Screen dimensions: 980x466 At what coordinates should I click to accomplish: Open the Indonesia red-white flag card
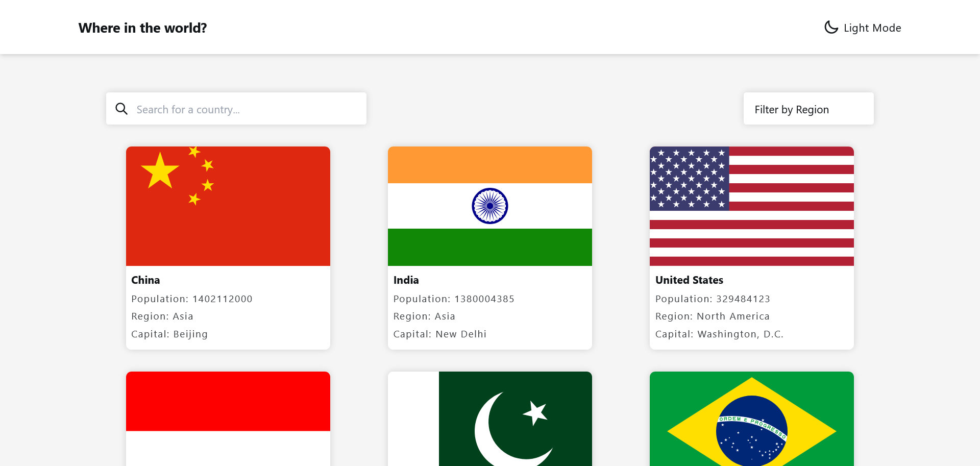click(228, 419)
